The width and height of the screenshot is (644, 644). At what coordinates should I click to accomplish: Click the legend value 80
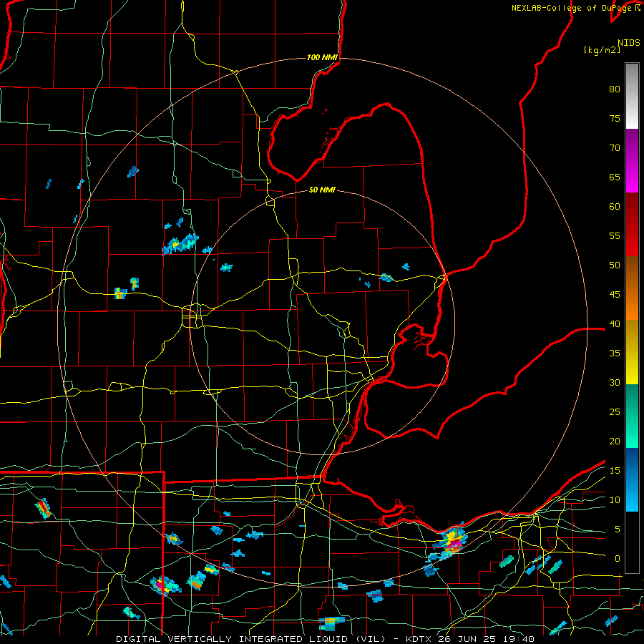click(615, 89)
